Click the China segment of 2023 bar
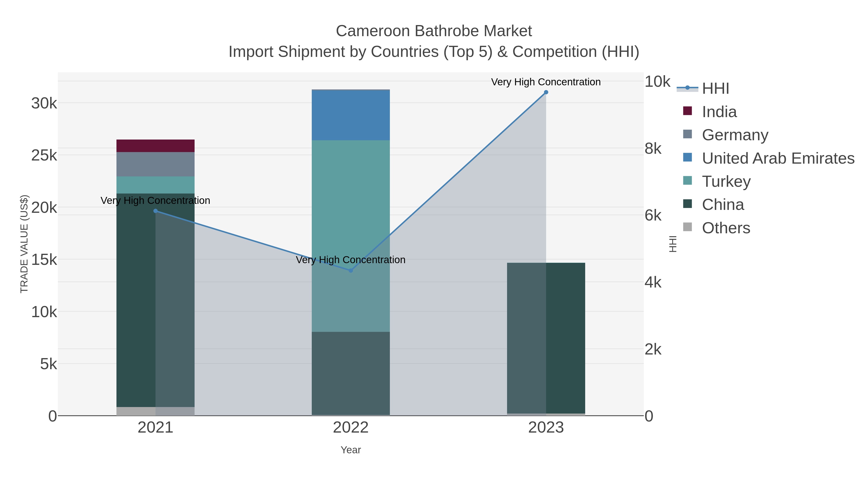The width and height of the screenshot is (868, 488). (546, 338)
